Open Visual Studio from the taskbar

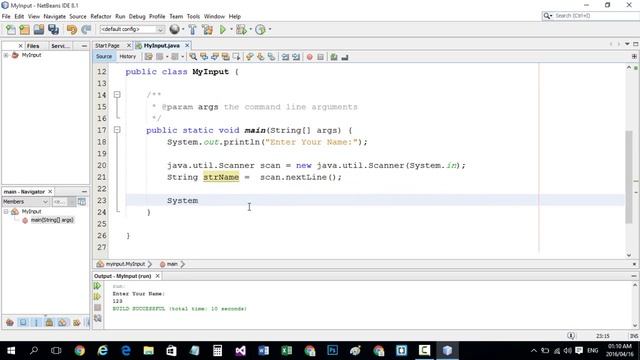(240, 351)
